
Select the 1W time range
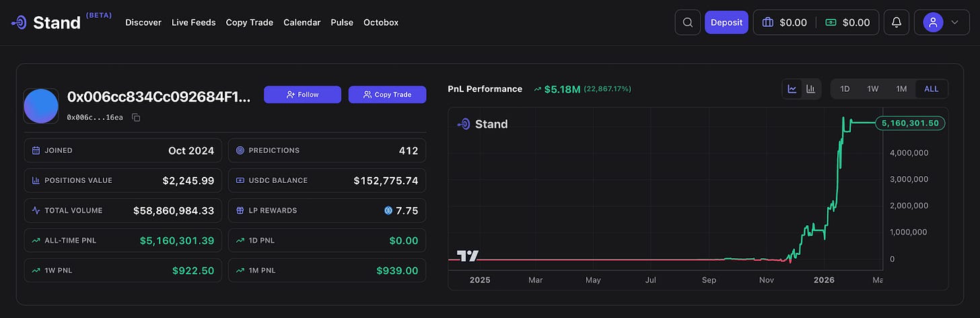click(873, 89)
